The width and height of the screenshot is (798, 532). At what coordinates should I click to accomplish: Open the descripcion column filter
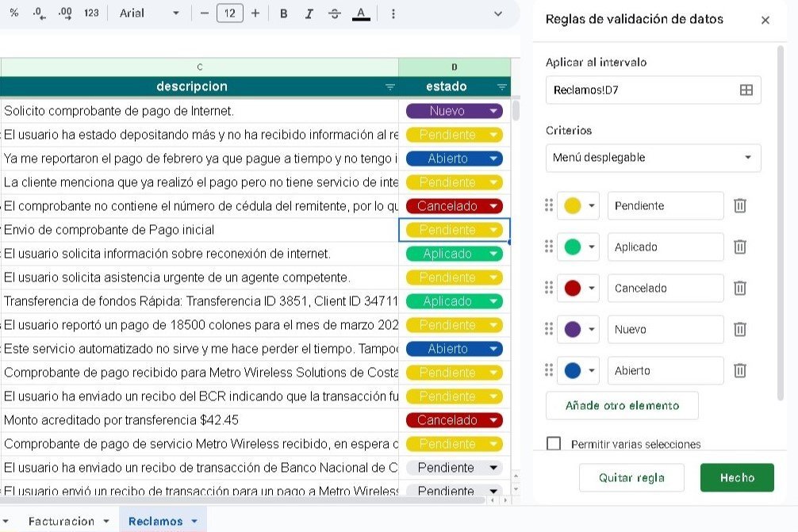(389, 87)
